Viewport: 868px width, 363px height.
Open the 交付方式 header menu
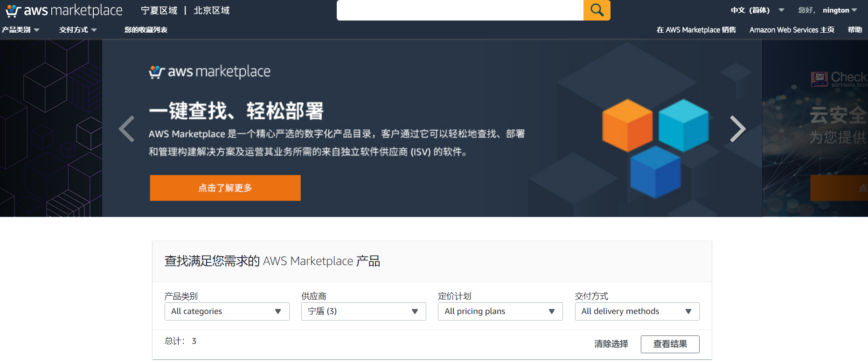pos(78,30)
